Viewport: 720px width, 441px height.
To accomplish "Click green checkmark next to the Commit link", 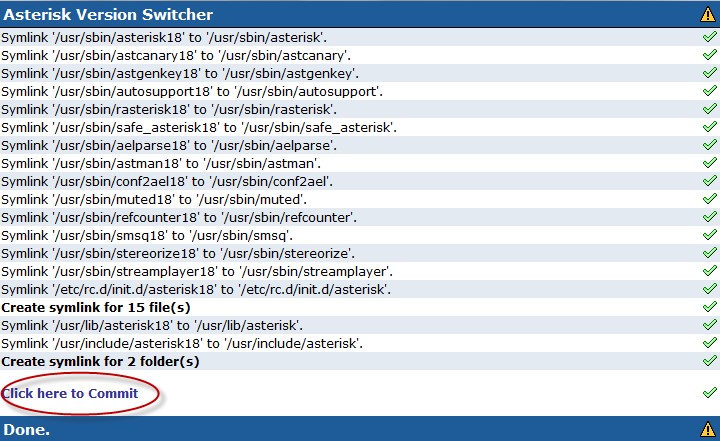I will (710, 392).
